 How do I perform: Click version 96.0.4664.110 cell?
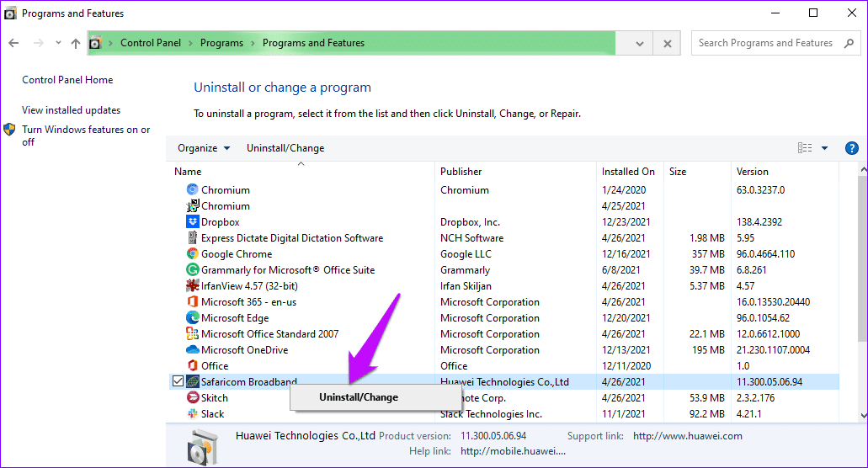pos(765,254)
